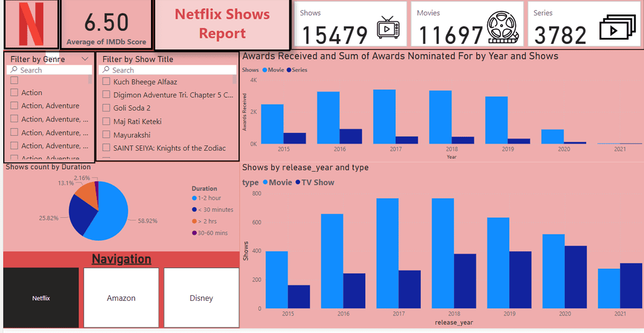Select TV Show legend swatch in release_year chart
This screenshot has width=644, height=333.
[x=297, y=182]
